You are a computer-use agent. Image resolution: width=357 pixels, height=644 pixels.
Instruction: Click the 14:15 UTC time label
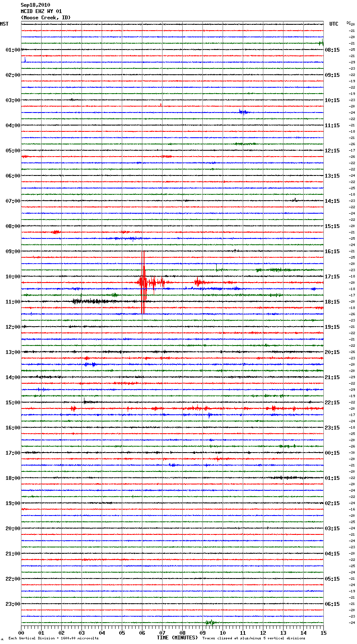[x=332, y=201]
